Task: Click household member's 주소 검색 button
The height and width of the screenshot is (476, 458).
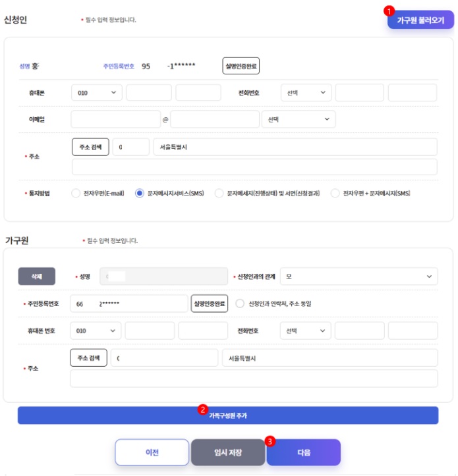Action: [88, 357]
